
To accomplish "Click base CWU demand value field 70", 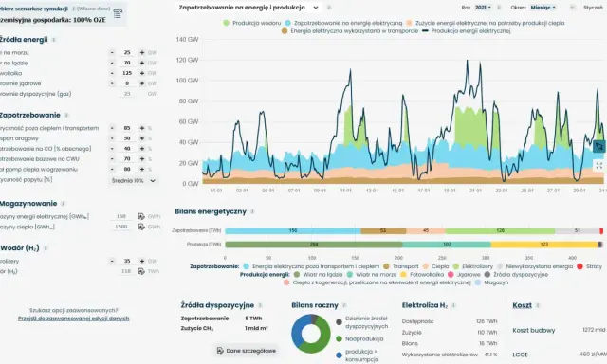I will (127, 159).
